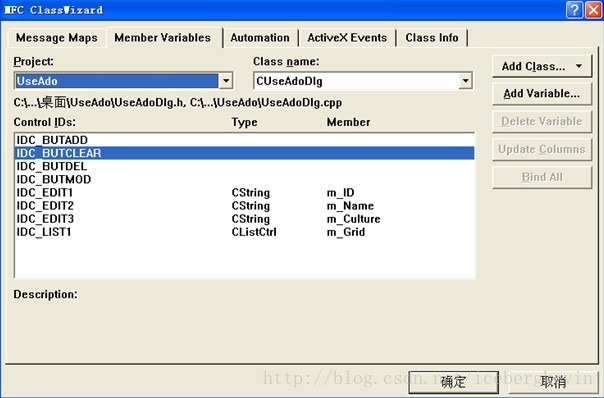Go to the ActiveX Events tab
Viewport: 604px width, 398px height.
point(347,38)
